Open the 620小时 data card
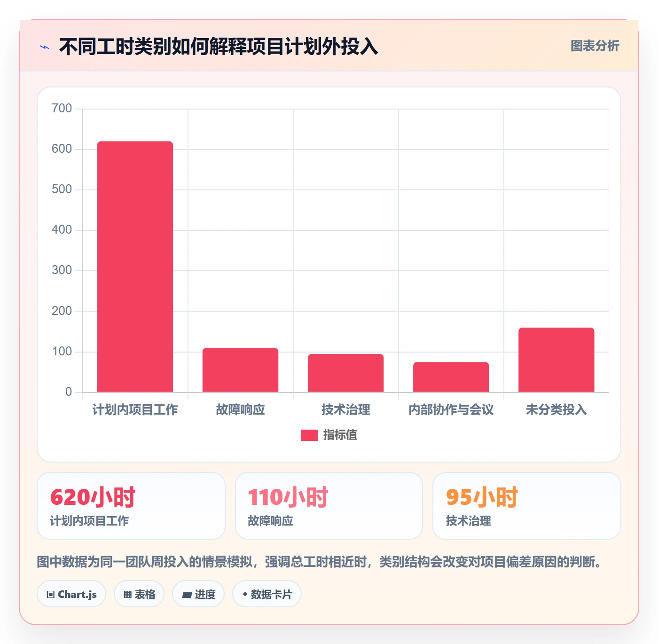This screenshot has height=644, width=658. coord(131,506)
